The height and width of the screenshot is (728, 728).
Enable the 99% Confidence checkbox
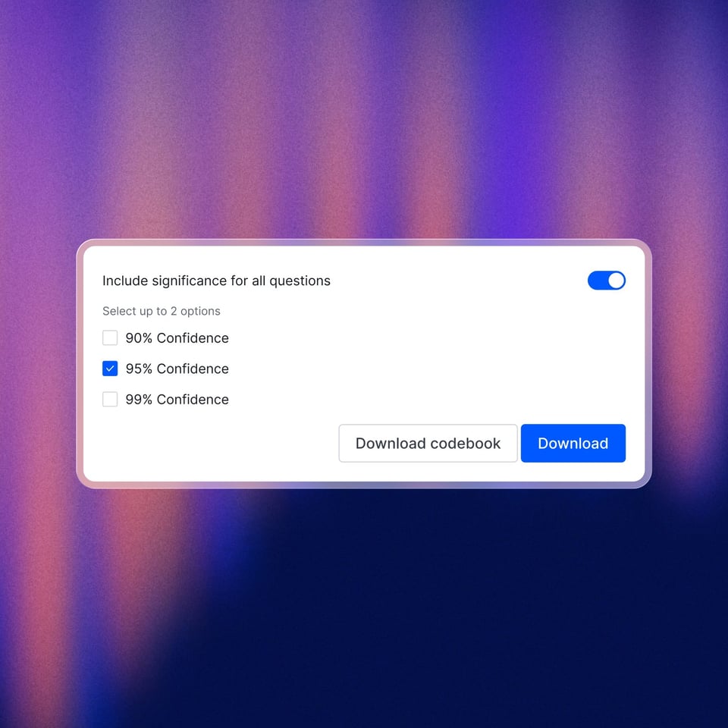(x=110, y=400)
